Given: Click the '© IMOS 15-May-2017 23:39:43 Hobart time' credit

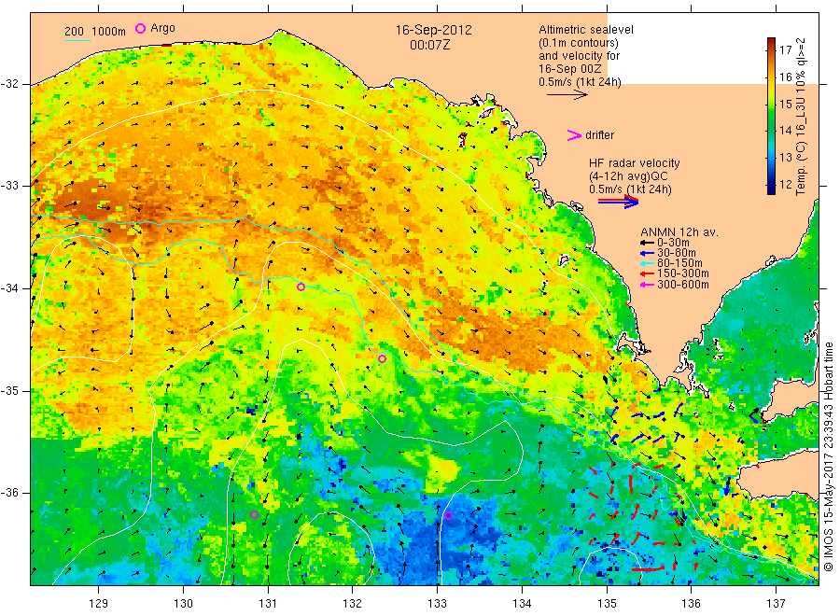Looking at the screenshot, I should 829,456.
